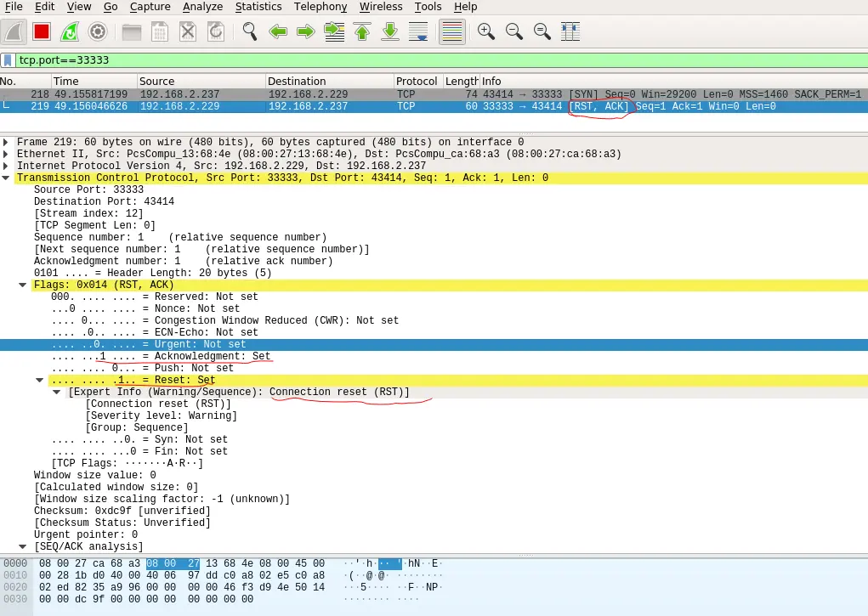The height and width of the screenshot is (616, 868).
Task: Select [Stream index: 12] line
Action: (88, 213)
